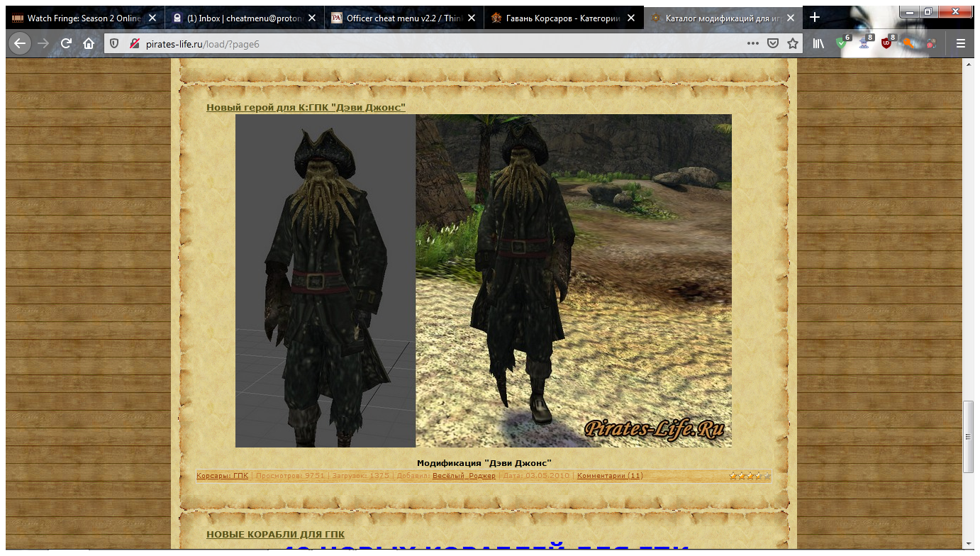Show the insecure connection site info
Screen dimensions: 980x556
click(x=134, y=44)
